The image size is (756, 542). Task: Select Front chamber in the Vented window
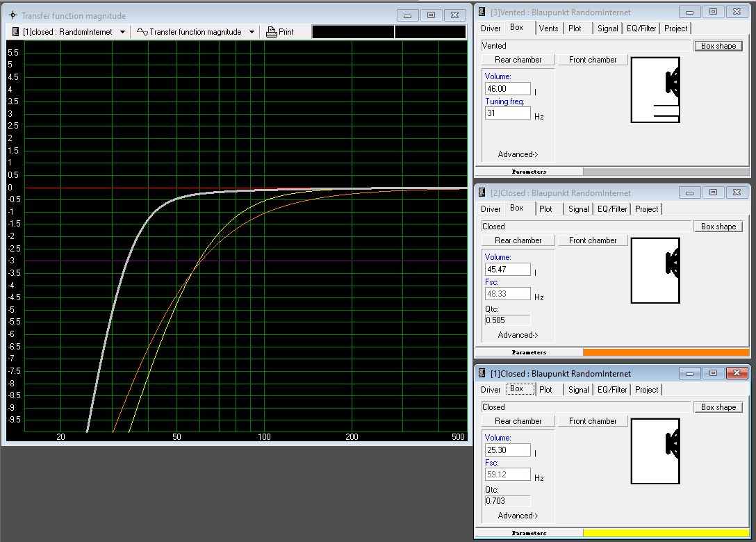click(x=593, y=60)
